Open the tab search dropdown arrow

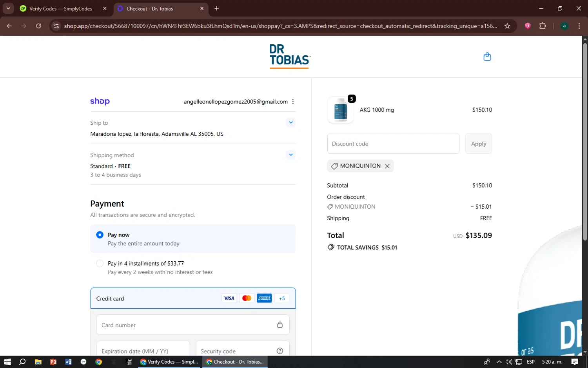click(x=8, y=8)
